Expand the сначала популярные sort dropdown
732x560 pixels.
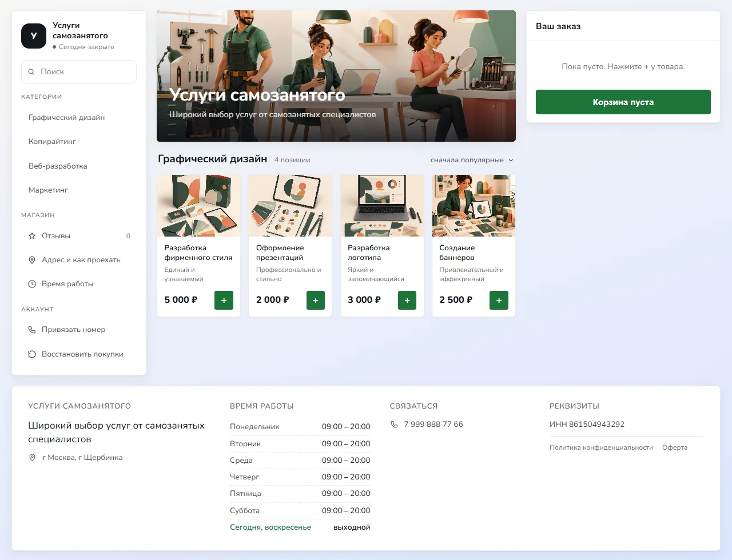(472, 160)
